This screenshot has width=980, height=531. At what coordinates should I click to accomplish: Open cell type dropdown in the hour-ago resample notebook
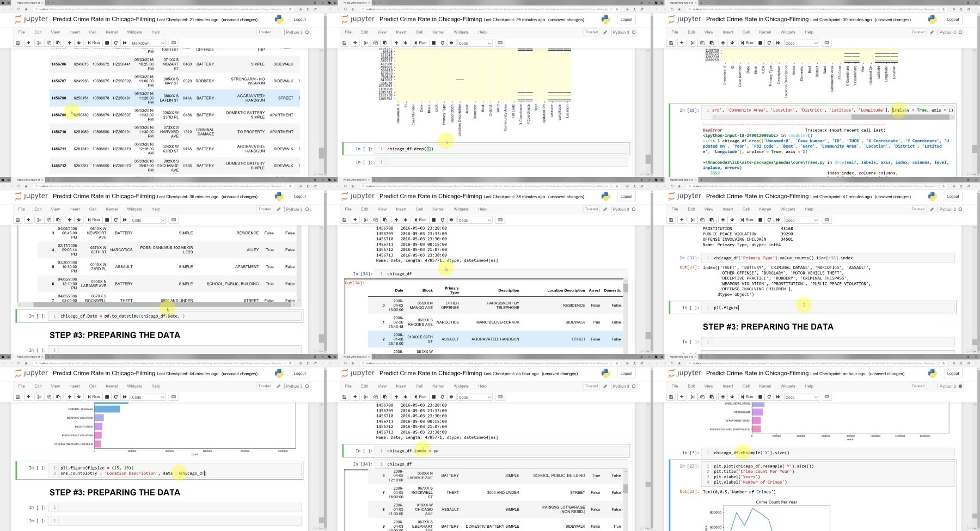tap(801, 396)
